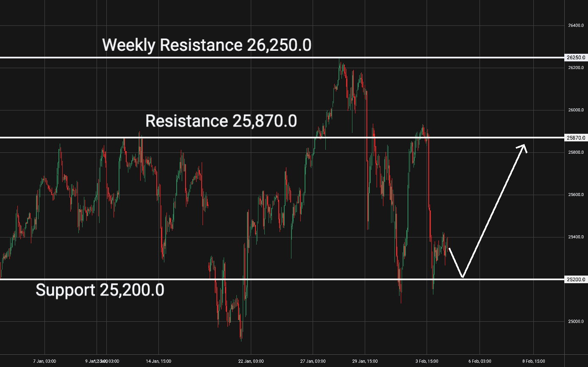Click the 22 Jan, 03:00 time label

pos(251,361)
